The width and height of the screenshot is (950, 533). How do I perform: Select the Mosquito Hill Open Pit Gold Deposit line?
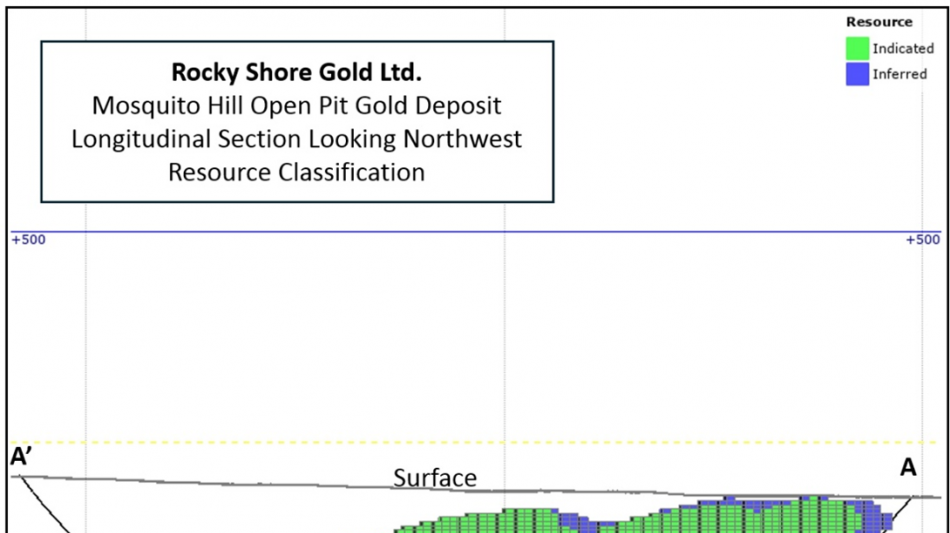click(x=296, y=106)
